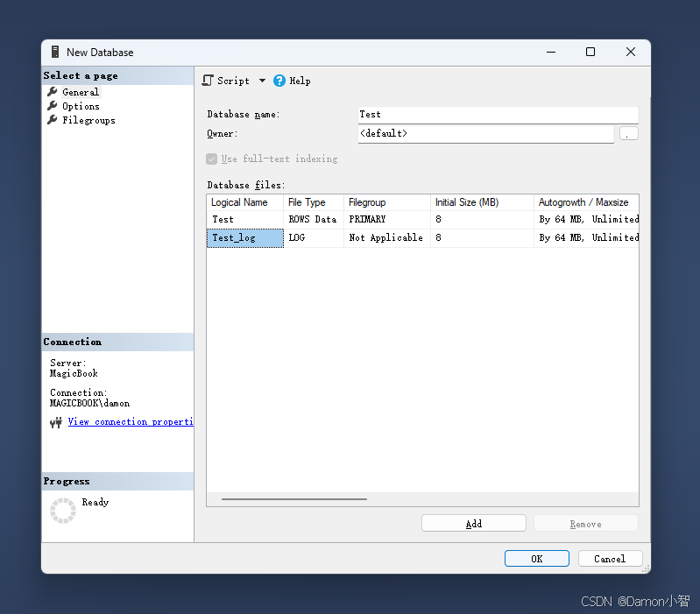Viewport: 700px width, 614px height.
Task: Select the Test_log logical name cell
Action: pos(245,238)
